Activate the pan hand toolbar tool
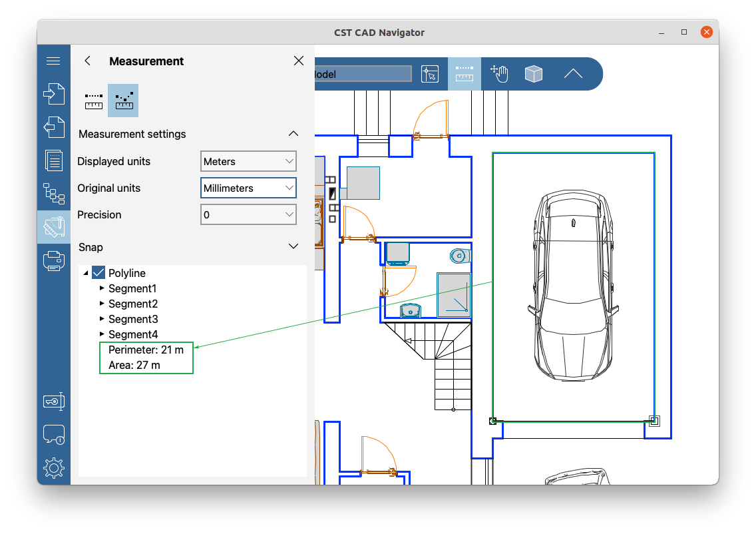756x534 pixels. click(x=499, y=74)
